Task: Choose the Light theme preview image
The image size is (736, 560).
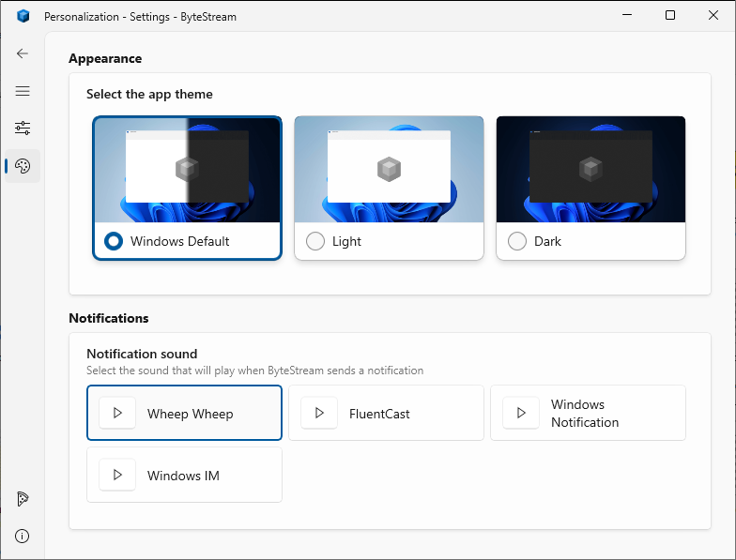Action: pos(389,169)
